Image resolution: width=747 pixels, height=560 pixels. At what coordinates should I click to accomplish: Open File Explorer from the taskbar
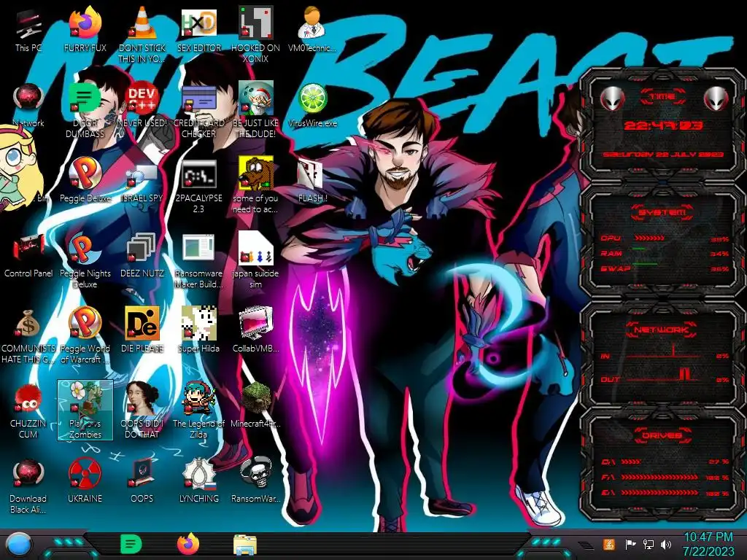[x=245, y=545]
